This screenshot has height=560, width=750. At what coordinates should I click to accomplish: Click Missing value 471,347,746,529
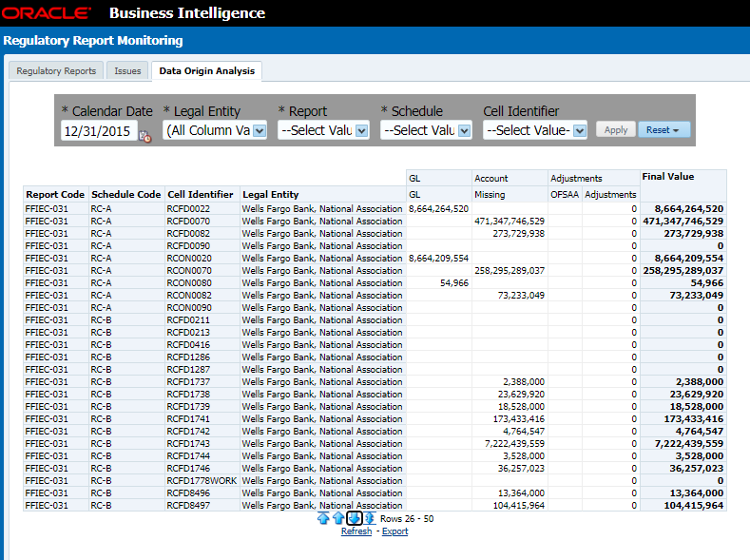tap(510, 221)
